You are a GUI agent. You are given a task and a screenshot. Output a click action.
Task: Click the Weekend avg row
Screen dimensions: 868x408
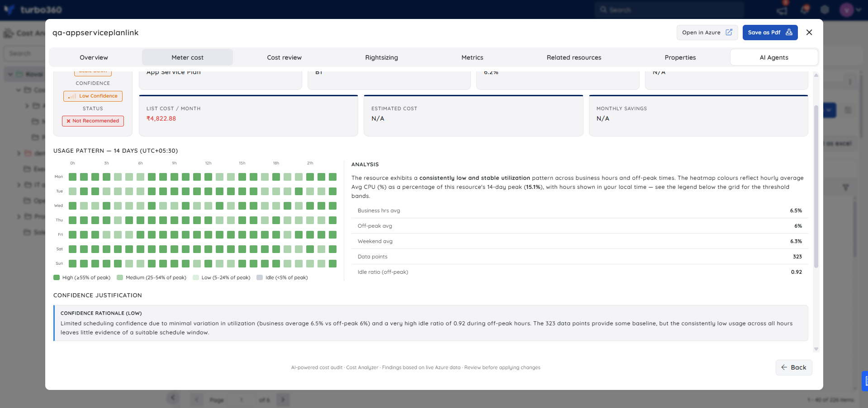[x=580, y=241]
